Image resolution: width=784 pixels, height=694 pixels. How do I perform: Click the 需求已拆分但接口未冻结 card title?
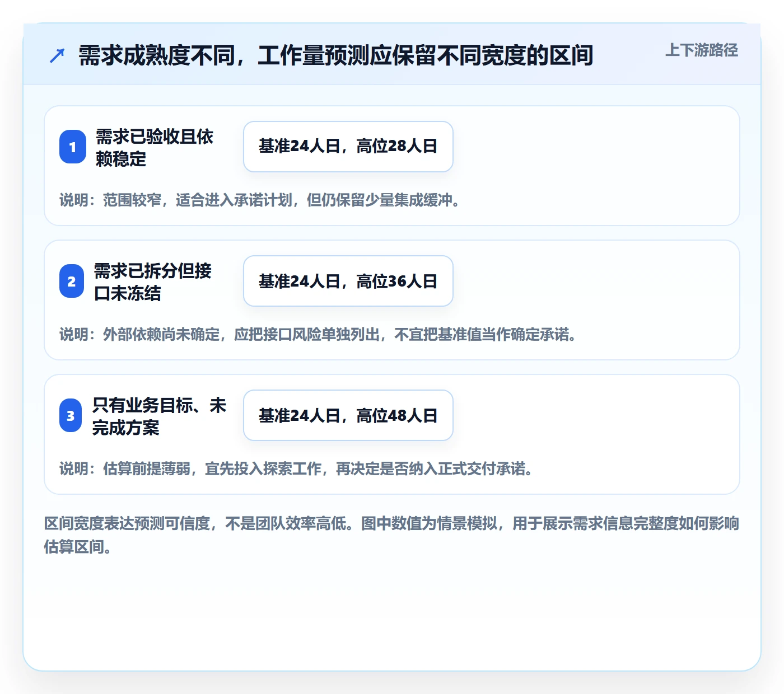pyautogui.click(x=153, y=282)
